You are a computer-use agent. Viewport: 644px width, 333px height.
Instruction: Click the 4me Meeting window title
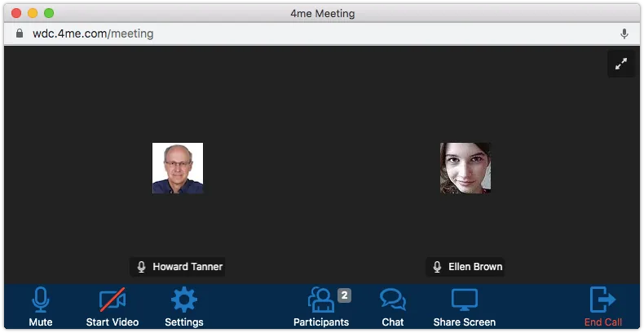323,14
